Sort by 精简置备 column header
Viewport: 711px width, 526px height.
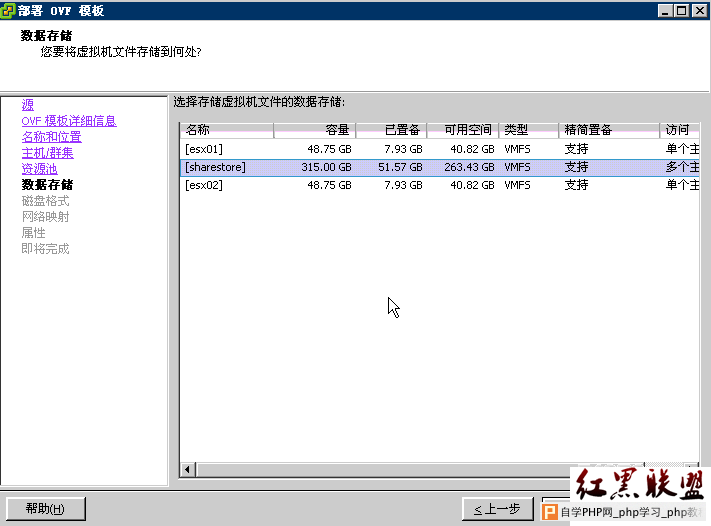point(609,130)
